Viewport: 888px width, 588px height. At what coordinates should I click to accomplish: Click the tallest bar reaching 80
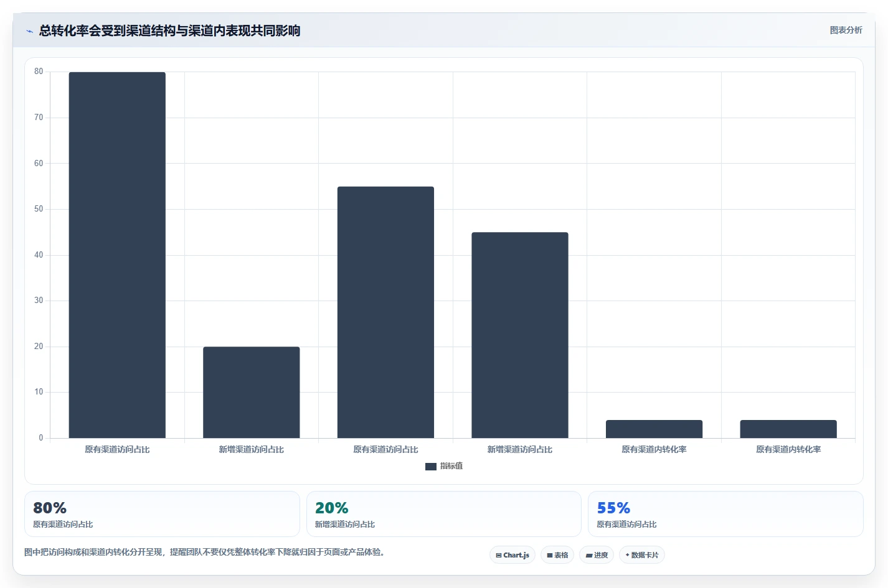click(x=117, y=255)
